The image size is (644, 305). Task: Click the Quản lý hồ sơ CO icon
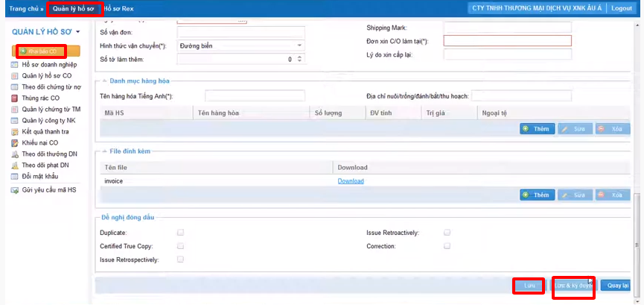15,76
